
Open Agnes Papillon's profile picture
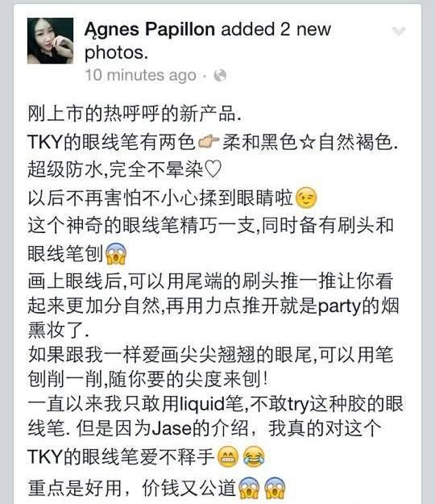(x=50, y=41)
